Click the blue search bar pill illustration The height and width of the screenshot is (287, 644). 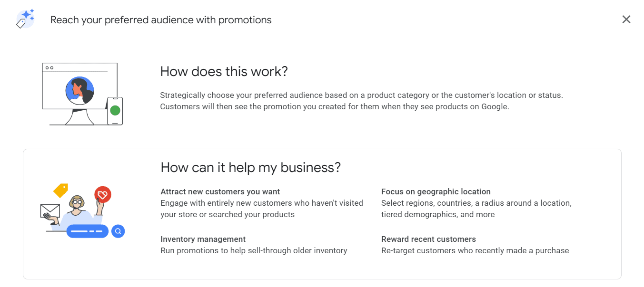click(x=87, y=231)
